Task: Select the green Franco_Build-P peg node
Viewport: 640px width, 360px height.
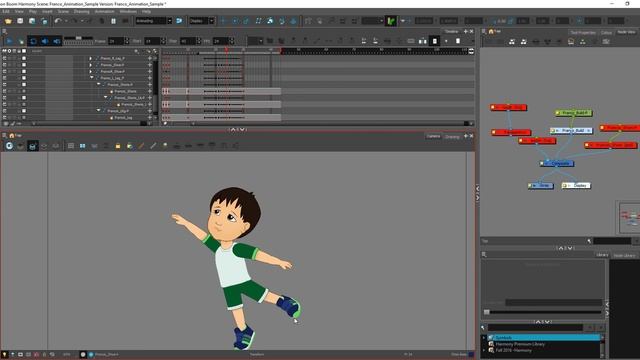Action: coord(573,113)
